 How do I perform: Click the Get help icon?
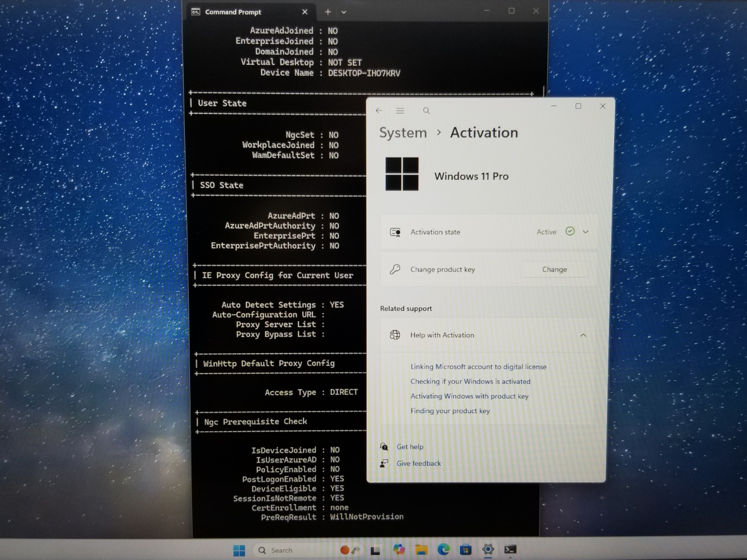pos(384,447)
